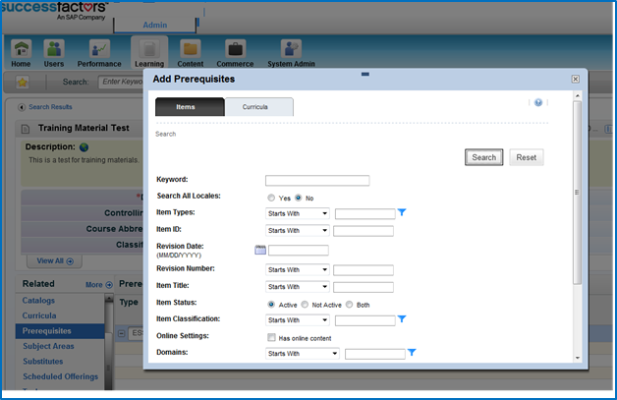Switch to the Curricula tab

259,107
